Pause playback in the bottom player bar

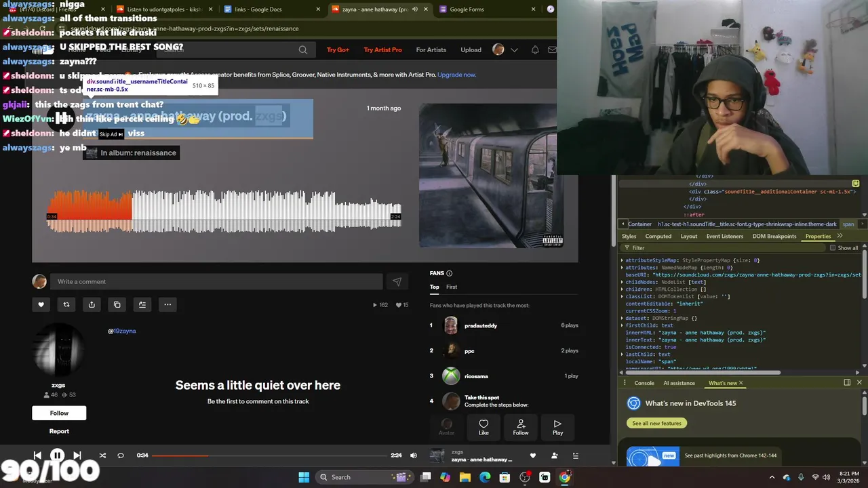(57, 455)
